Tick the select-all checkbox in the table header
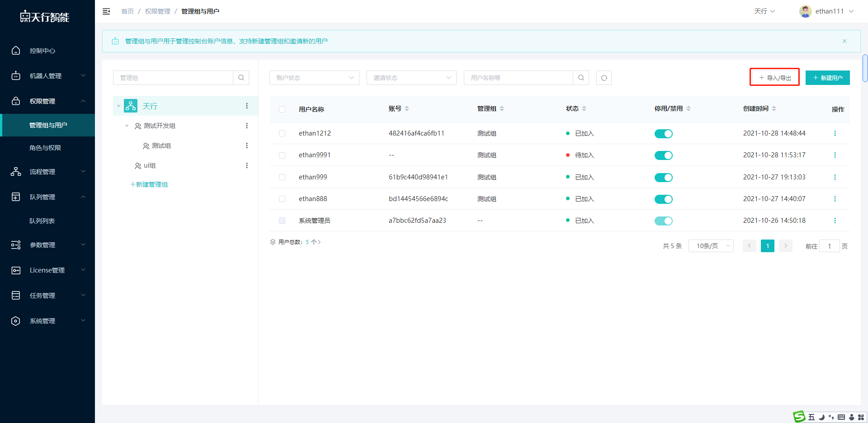 (282, 109)
